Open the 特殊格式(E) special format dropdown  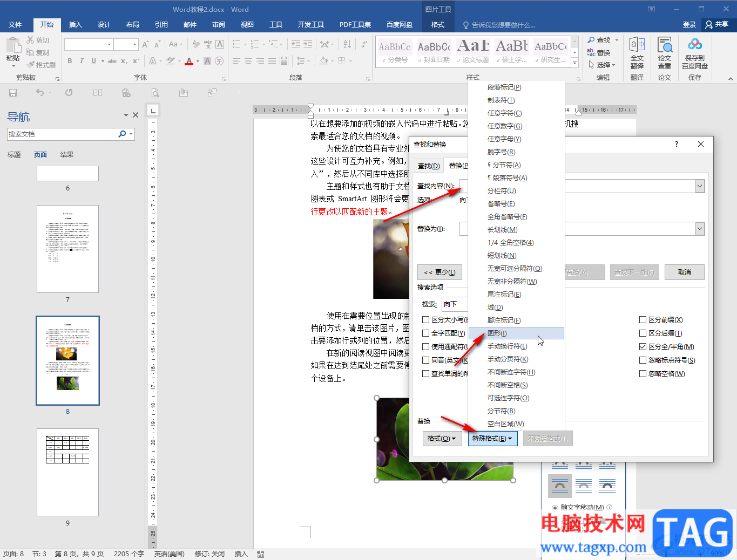[492, 439]
